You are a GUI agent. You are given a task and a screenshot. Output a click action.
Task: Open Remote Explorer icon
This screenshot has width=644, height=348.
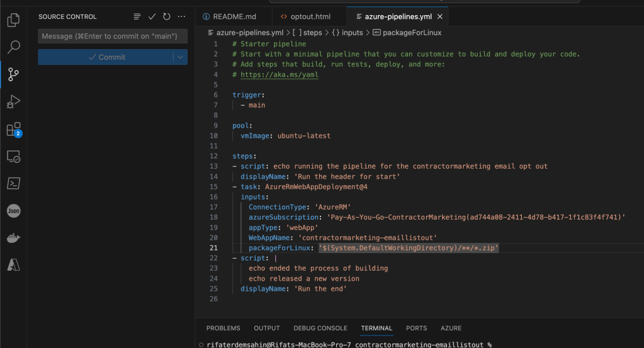14,156
